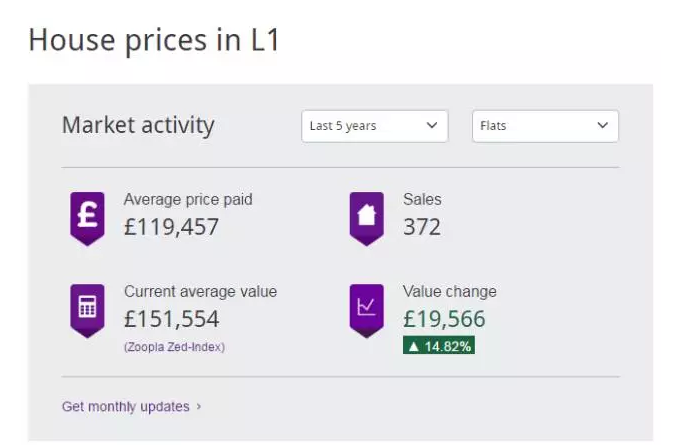Screen dimensions: 674x445
Task: Click the House prices in L1 title
Action: (154, 40)
